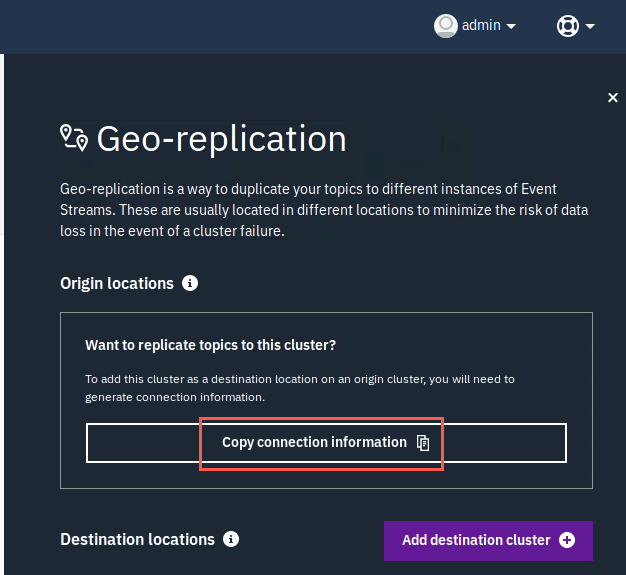This screenshot has height=575, width=626.
Task: Click the Destination locations heading
Action: [x=137, y=539]
